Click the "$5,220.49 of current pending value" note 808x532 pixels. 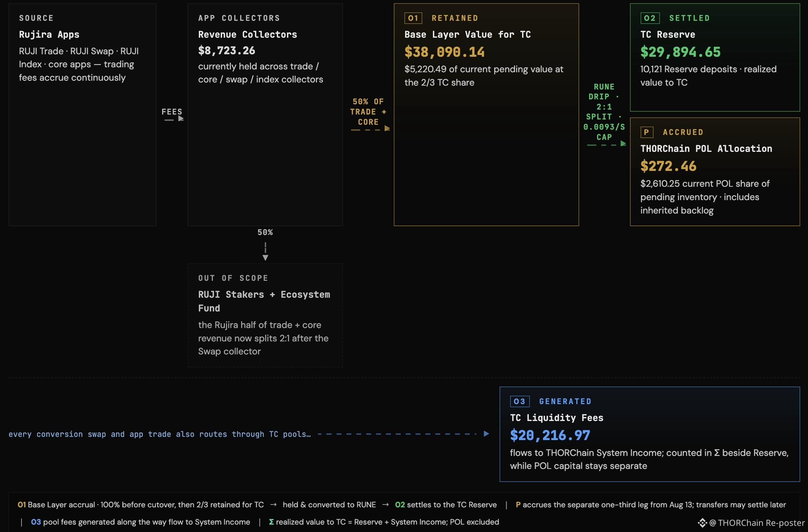(484, 76)
